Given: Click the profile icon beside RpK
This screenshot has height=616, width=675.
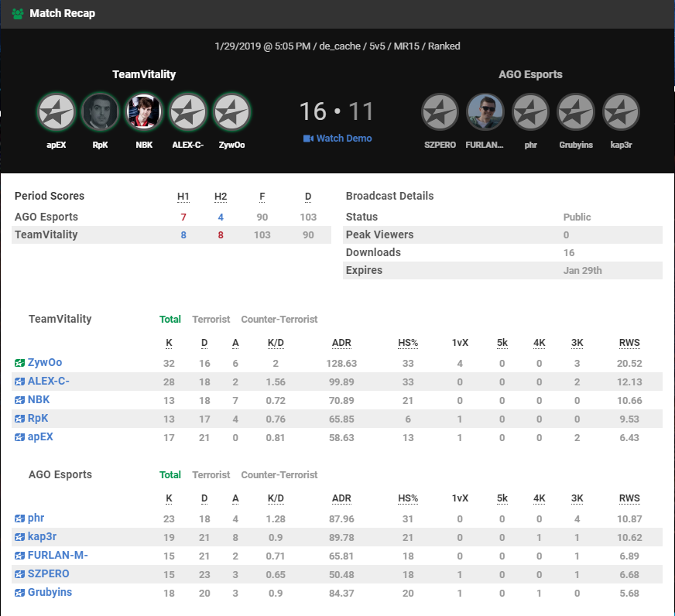Looking at the screenshot, I should coord(20,419).
